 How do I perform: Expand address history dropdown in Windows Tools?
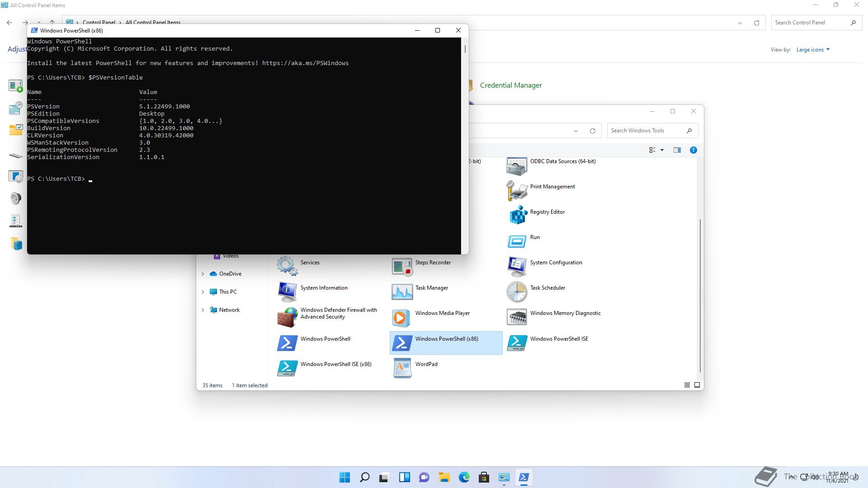(576, 131)
